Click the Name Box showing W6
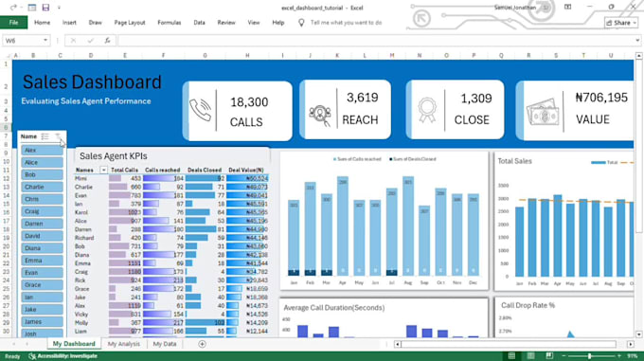This screenshot has height=361, width=644. coord(23,40)
